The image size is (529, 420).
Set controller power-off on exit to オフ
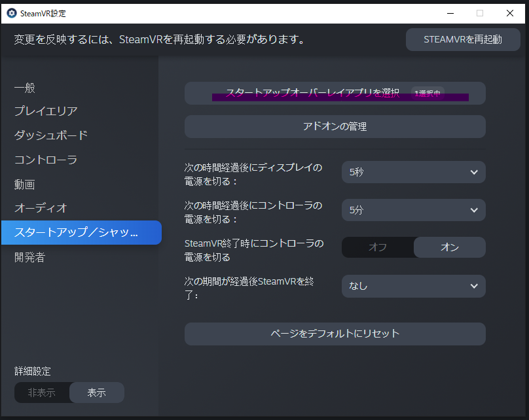(x=377, y=247)
